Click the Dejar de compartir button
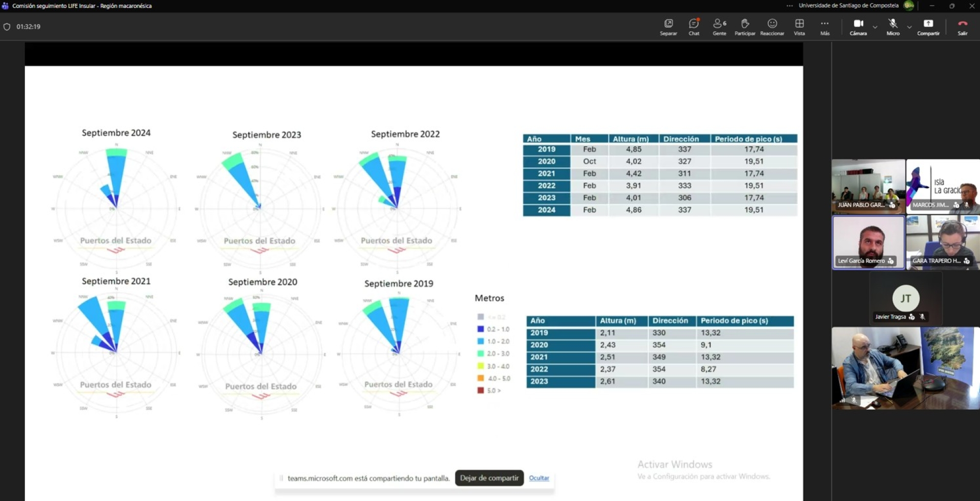The height and width of the screenshot is (501, 980). [x=489, y=478]
